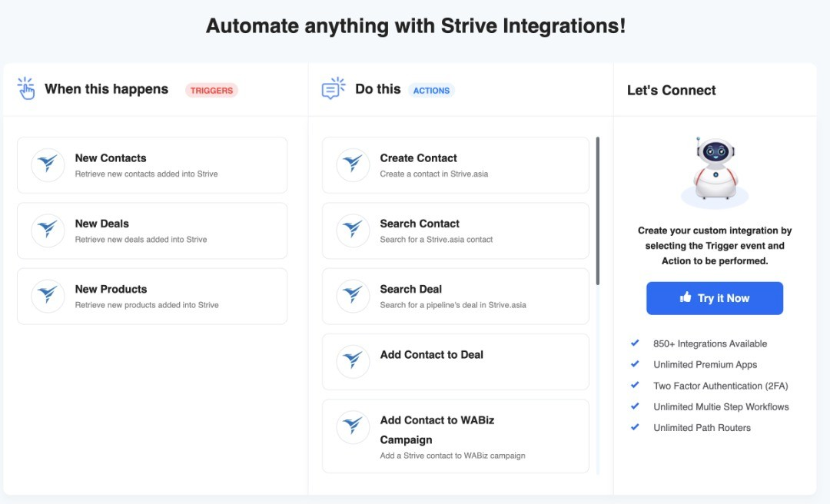Screen dimensions: 830x504
Task: Click the Strive icon beside Search Deal
Action: pyautogui.click(x=352, y=296)
